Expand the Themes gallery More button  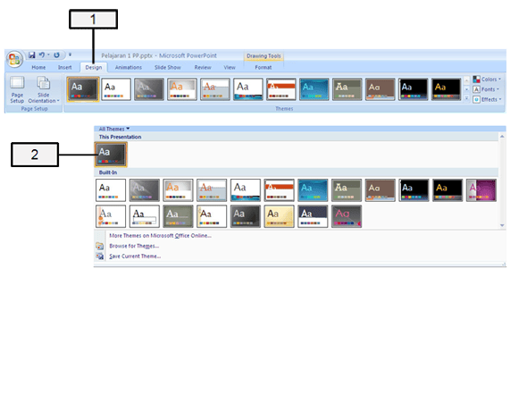466,98
